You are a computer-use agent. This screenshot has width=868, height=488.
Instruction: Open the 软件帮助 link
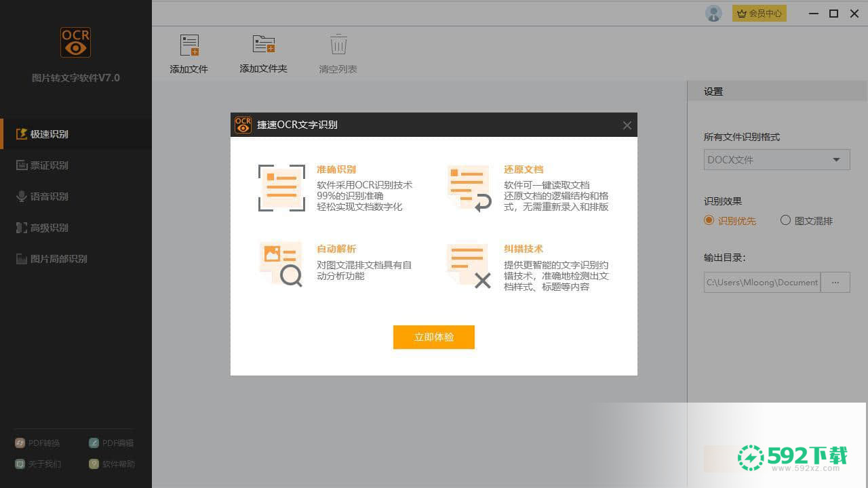point(111,464)
